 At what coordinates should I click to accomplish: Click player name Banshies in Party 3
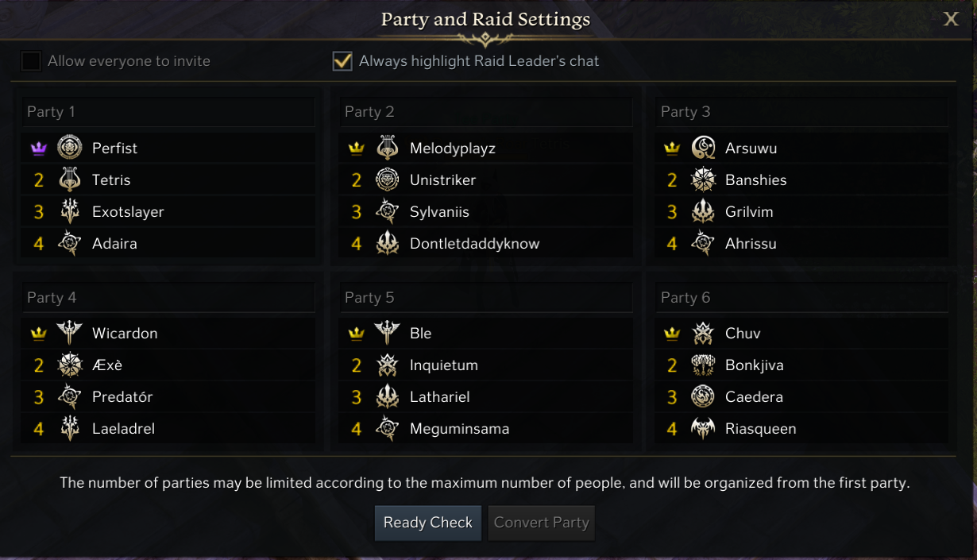(755, 180)
